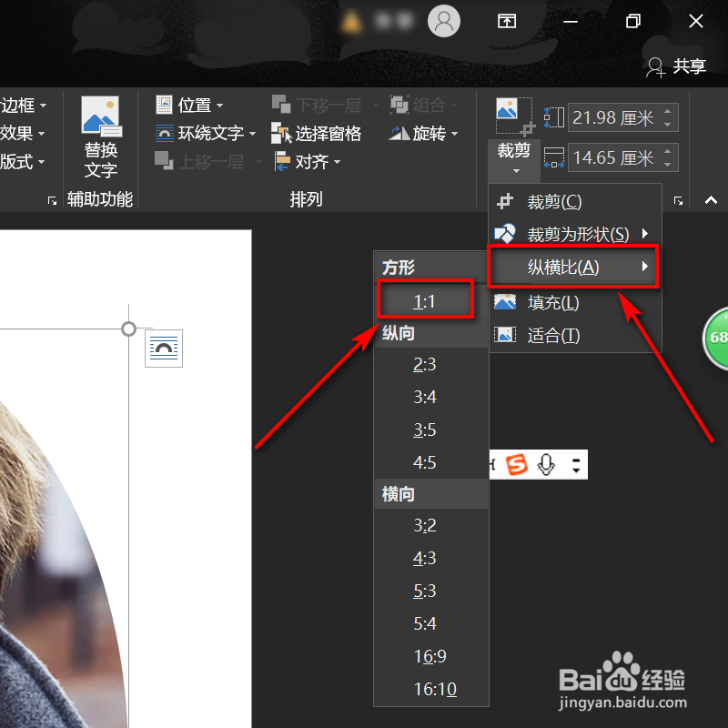Viewport: 728px width, 728px height.
Task: Increase the height value with up stepper
Action: tap(668, 111)
